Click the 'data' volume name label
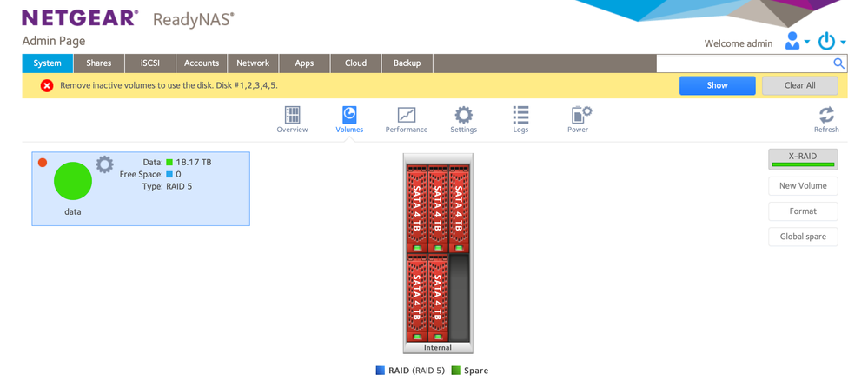Screen dimensions: 868x381 [x=72, y=211]
